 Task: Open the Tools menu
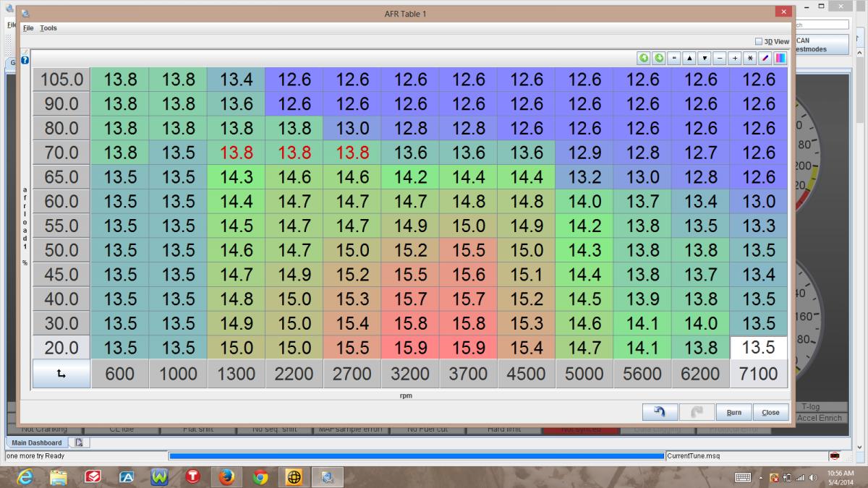pyautogui.click(x=48, y=28)
